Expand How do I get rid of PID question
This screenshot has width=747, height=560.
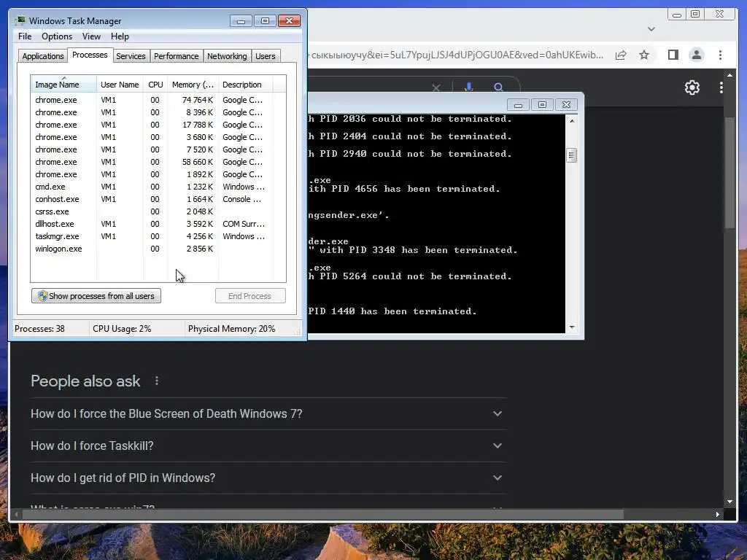point(268,478)
